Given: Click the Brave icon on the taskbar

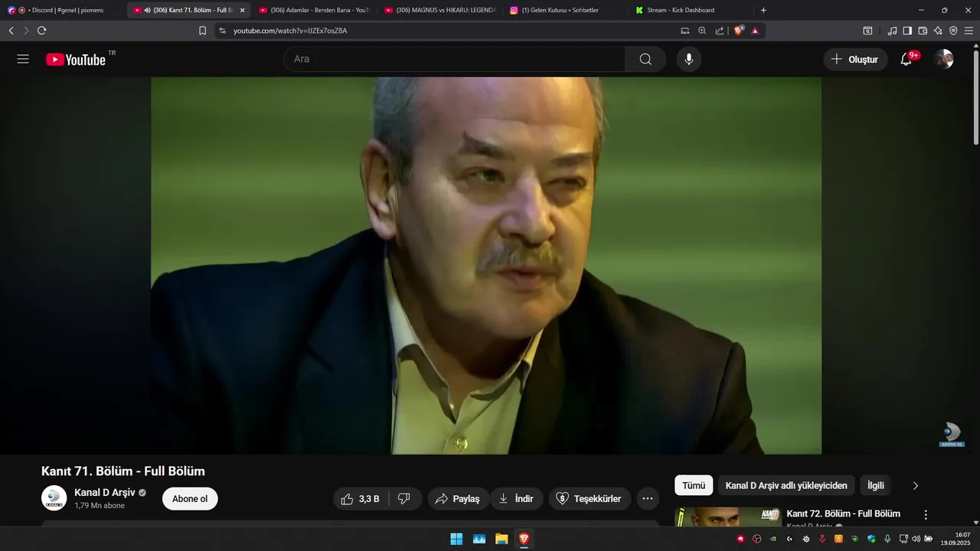Looking at the screenshot, I should (x=524, y=539).
